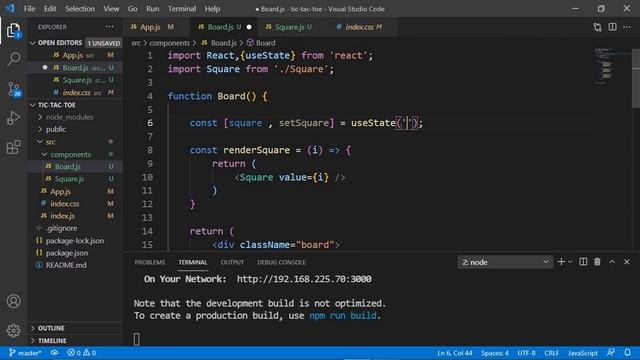
Task: Open the Edit menu
Action: [x=50, y=9]
